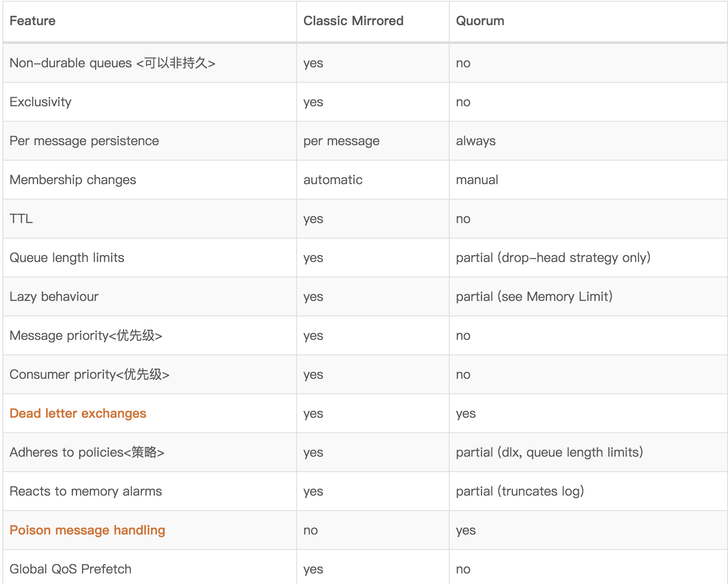The image size is (728, 584).
Task: Click the 'partial (drop-head strategy only)' cell
Action: click(x=553, y=258)
